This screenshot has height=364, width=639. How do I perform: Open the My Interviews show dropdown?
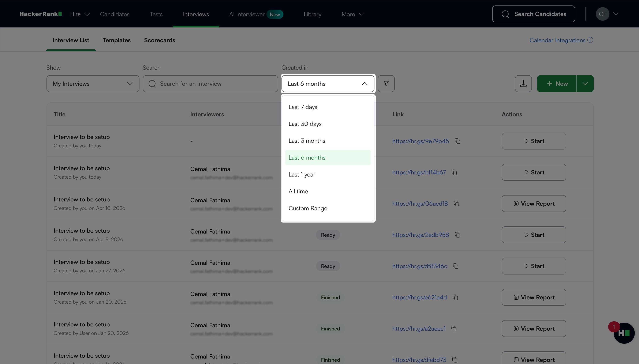click(x=93, y=83)
